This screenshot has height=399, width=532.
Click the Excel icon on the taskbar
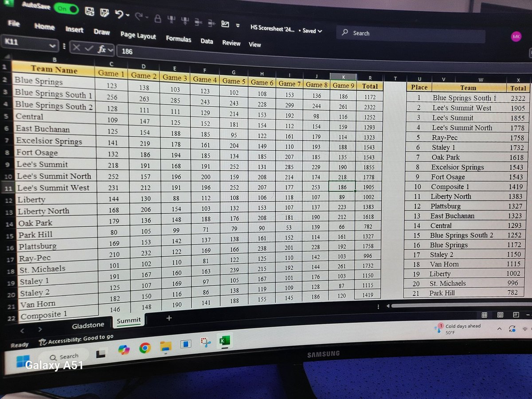point(224,341)
